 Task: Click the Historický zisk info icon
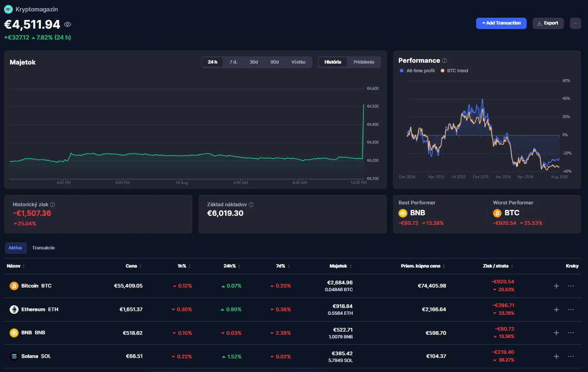click(53, 205)
